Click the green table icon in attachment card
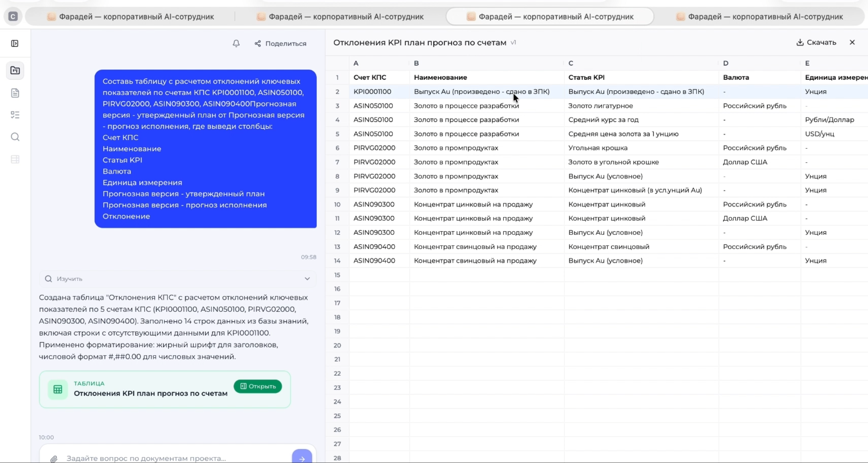The width and height of the screenshot is (868, 463). pyautogui.click(x=58, y=389)
